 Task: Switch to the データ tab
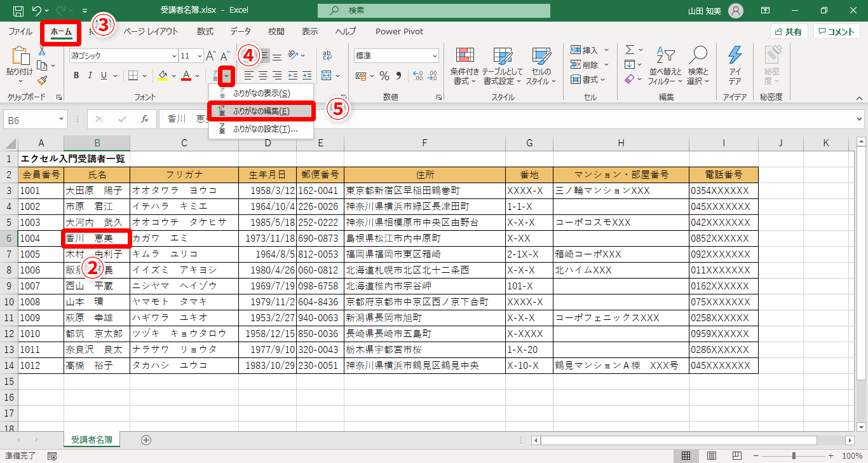pos(240,32)
